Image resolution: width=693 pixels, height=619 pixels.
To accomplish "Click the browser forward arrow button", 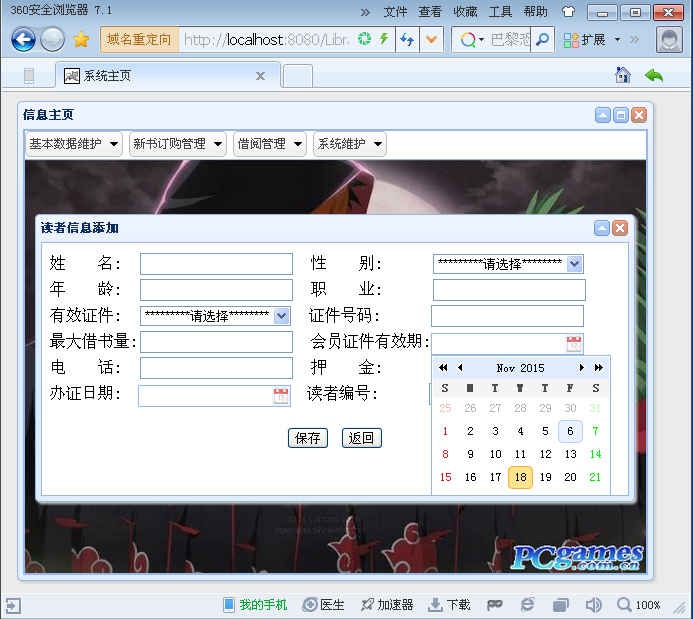I will [52, 40].
